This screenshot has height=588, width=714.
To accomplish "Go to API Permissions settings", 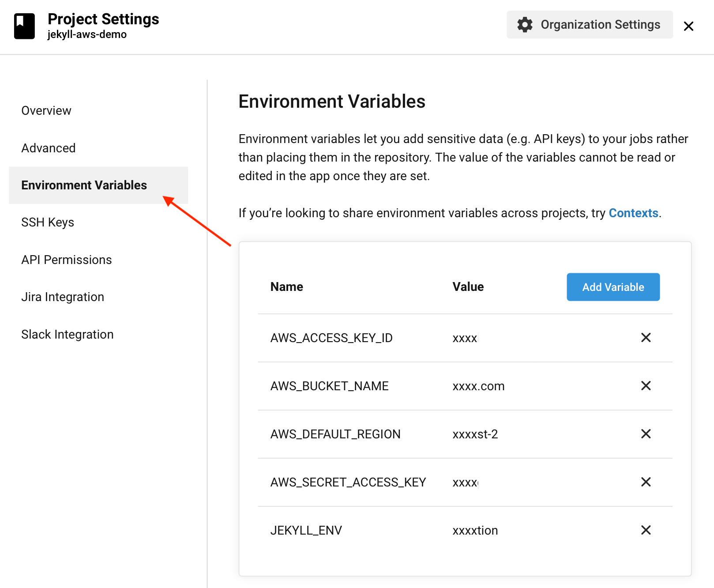I will coord(67,260).
